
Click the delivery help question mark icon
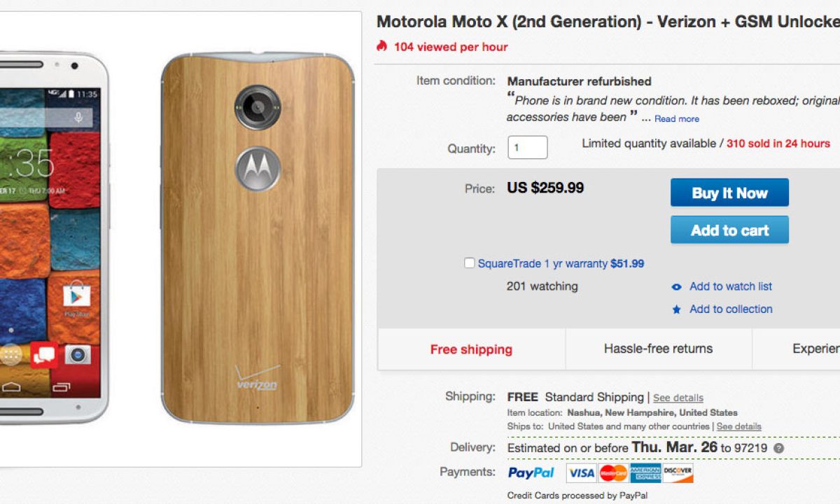pyautogui.click(x=778, y=448)
